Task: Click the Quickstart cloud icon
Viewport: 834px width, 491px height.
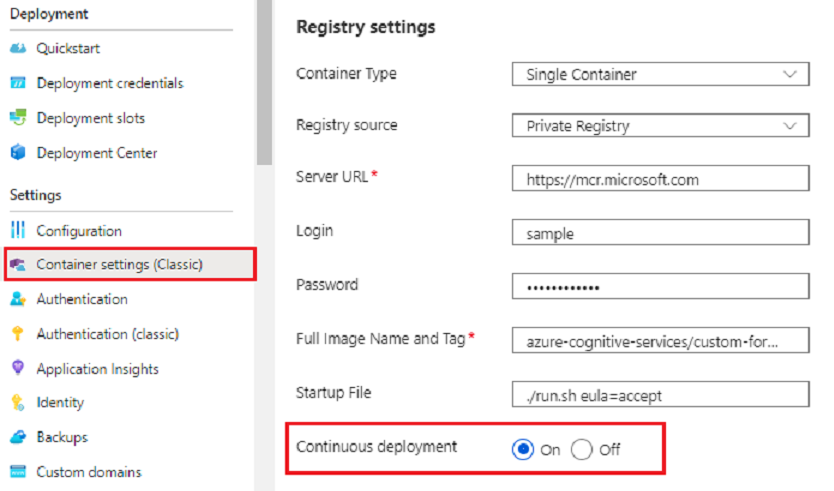Action: click(17, 49)
